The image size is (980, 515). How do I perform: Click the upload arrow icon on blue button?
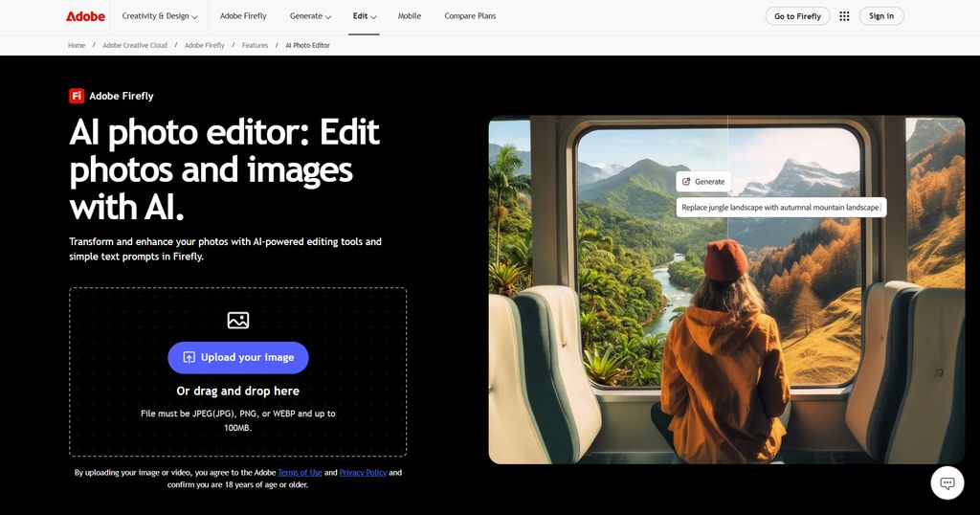[x=189, y=357]
